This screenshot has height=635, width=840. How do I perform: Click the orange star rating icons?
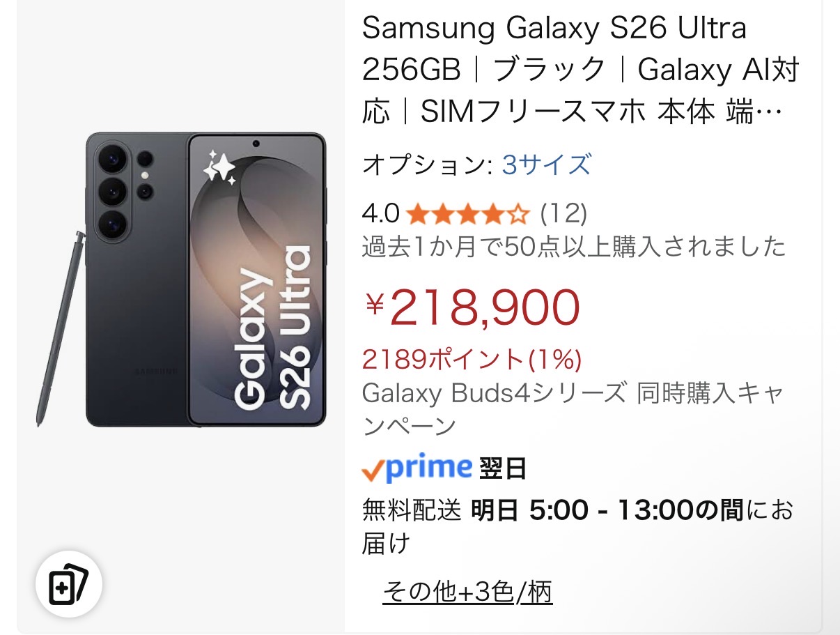[467, 213]
